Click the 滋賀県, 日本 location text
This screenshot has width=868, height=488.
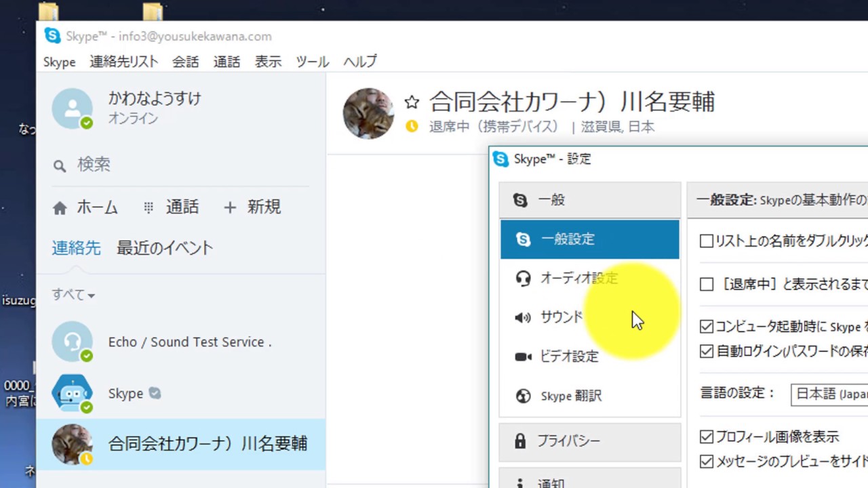[x=618, y=127]
